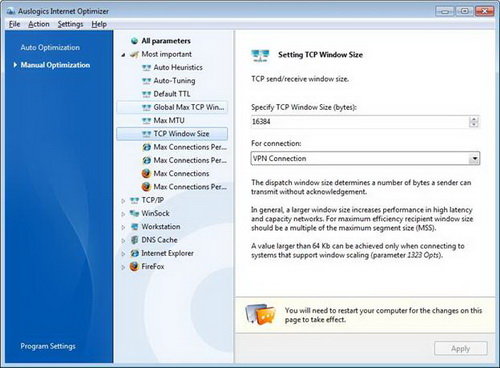Select All parameters tree item
The width and height of the screenshot is (500, 368).
[x=166, y=41]
